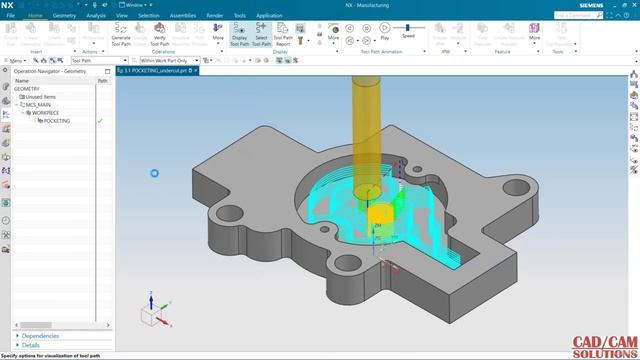
Task: Click the Find a Command search field
Action: click(578, 15)
